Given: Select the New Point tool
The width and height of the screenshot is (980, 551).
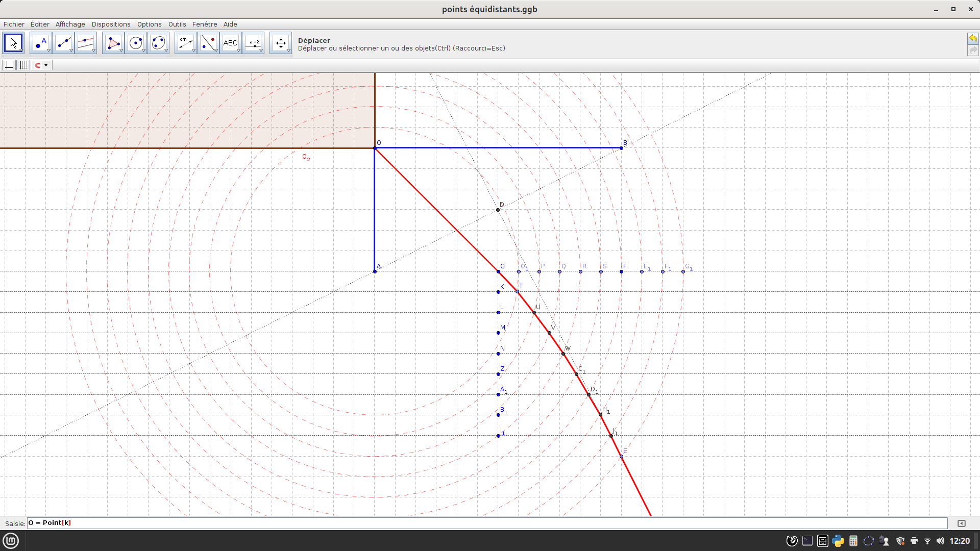Looking at the screenshot, I should coord(41,43).
